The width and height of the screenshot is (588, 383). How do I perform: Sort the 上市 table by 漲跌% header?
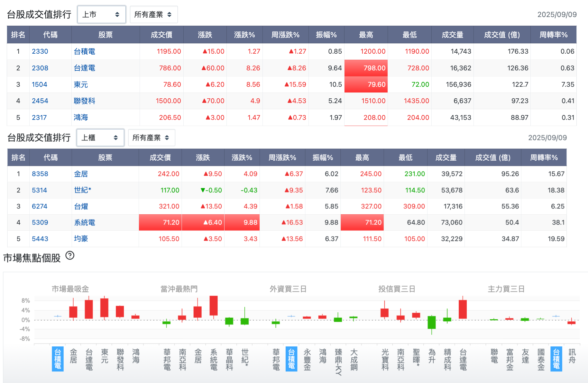(244, 35)
